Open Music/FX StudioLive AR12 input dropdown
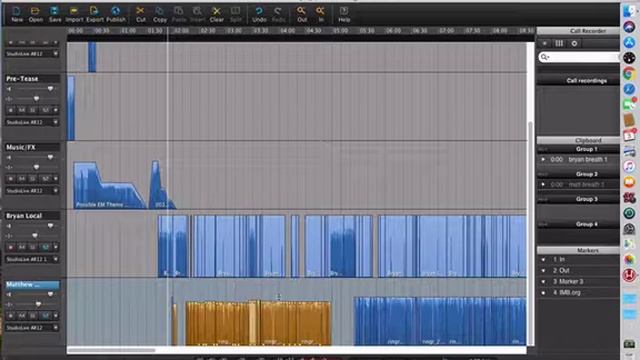 31,191
